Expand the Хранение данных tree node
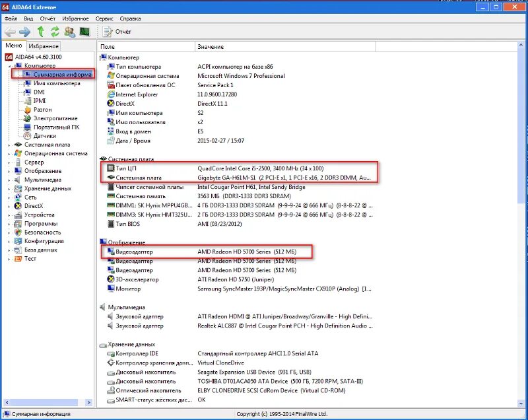The width and height of the screenshot is (528, 420). coord(9,189)
